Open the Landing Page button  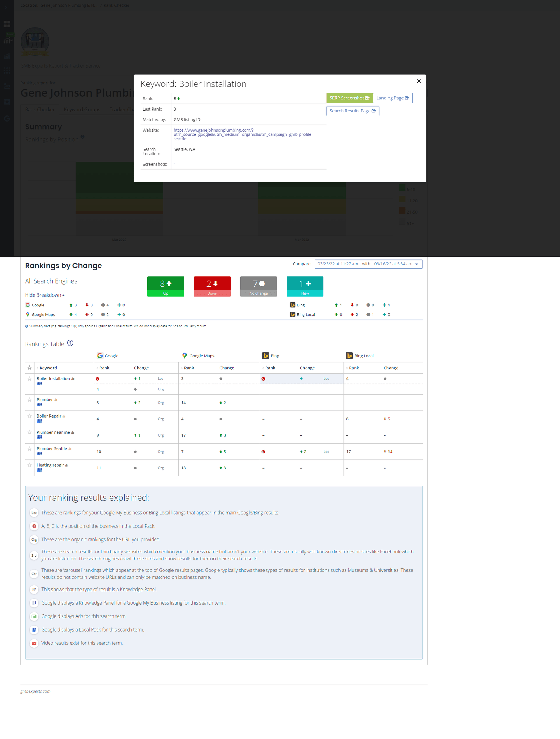[393, 98]
